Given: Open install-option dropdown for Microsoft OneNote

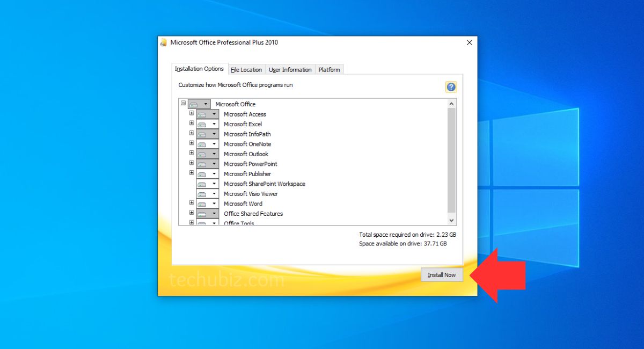Looking at the screenshot, I should pos(208,144).
